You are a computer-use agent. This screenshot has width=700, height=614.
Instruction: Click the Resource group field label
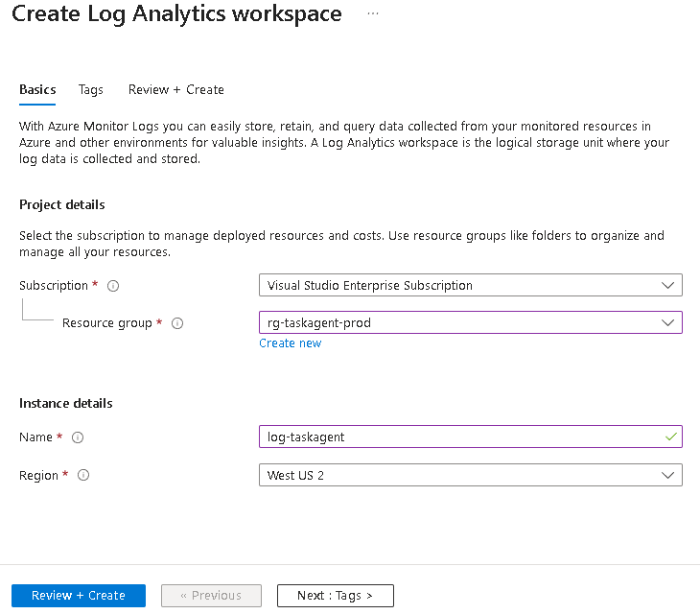click(x=107, y=323)
